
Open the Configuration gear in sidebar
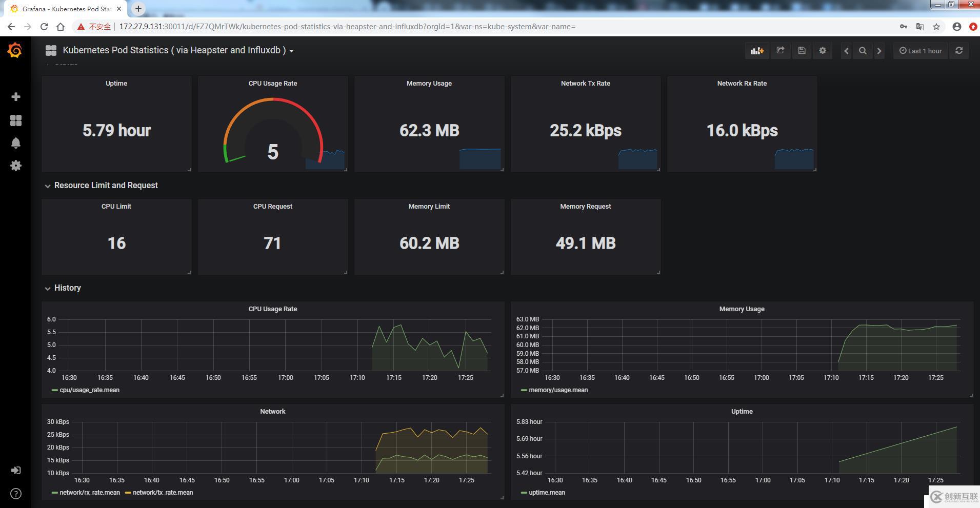point(16,166)
